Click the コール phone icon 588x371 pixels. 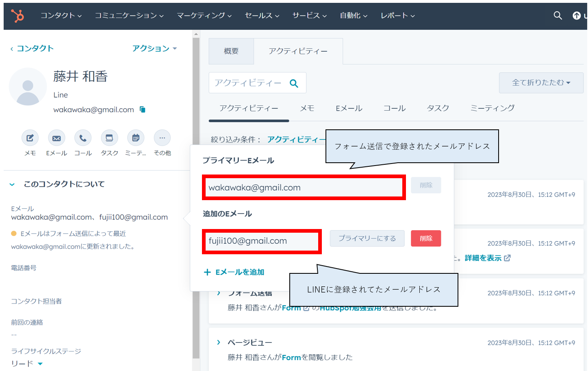coord(83,138)
